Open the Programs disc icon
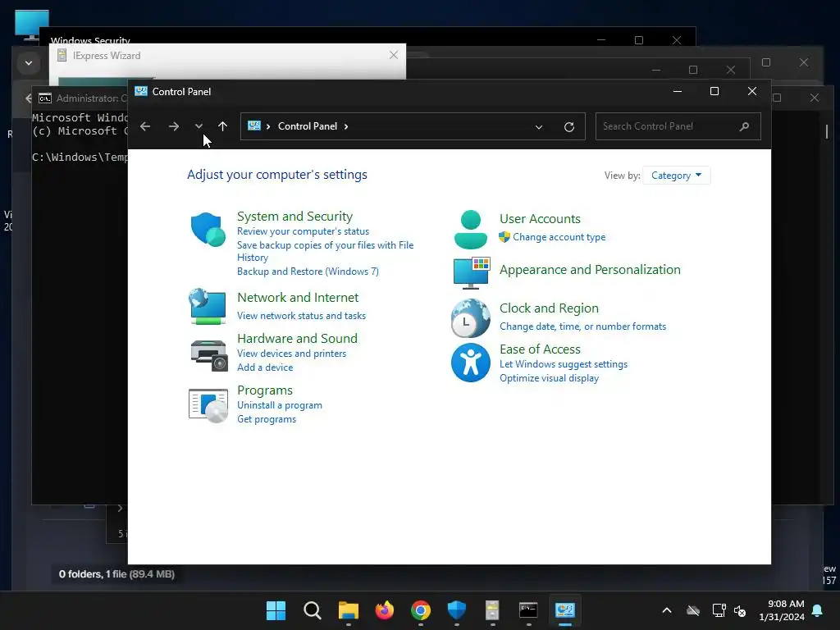 click(208, 405)
